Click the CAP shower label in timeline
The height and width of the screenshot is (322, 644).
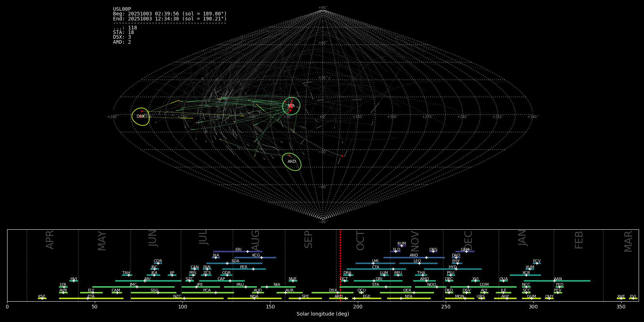coord(221,279)
